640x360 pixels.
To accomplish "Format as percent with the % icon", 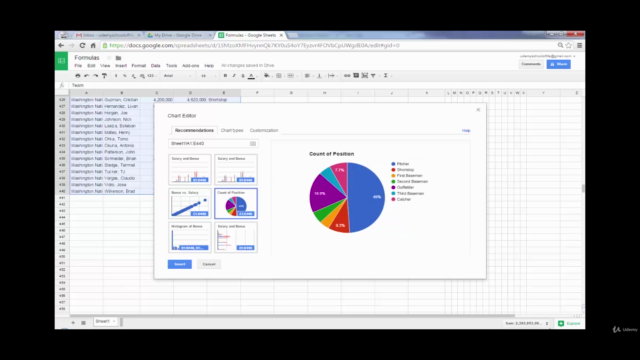I will tap(125, 76).
